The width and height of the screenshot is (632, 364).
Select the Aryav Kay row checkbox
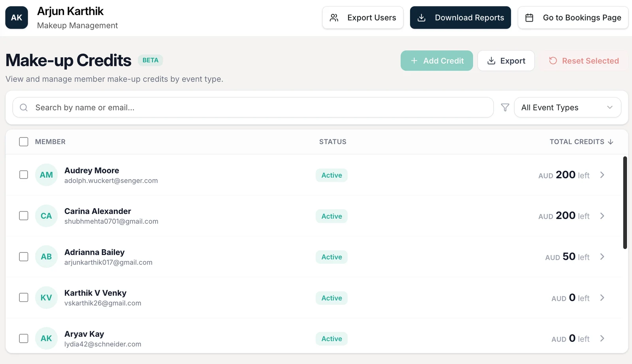click(24, 338)
